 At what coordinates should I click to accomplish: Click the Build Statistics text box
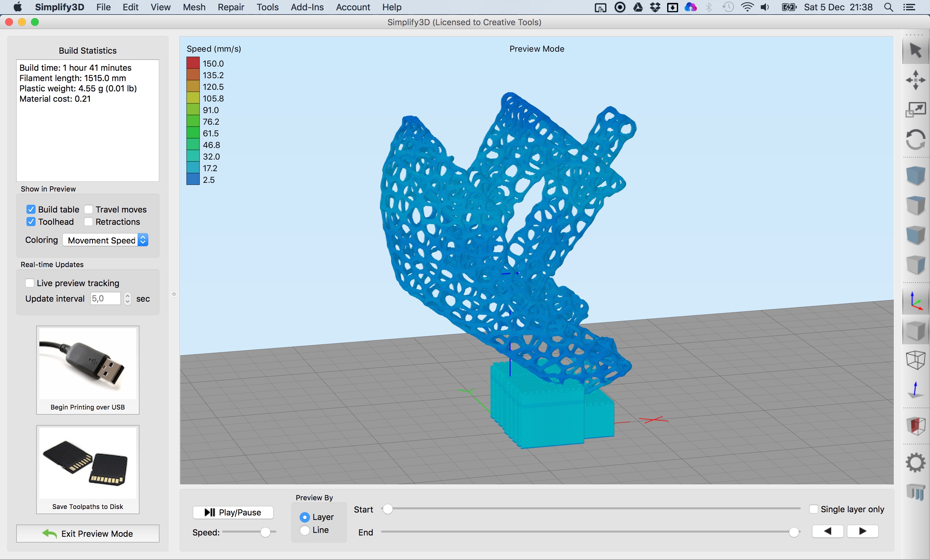point(88,120)
